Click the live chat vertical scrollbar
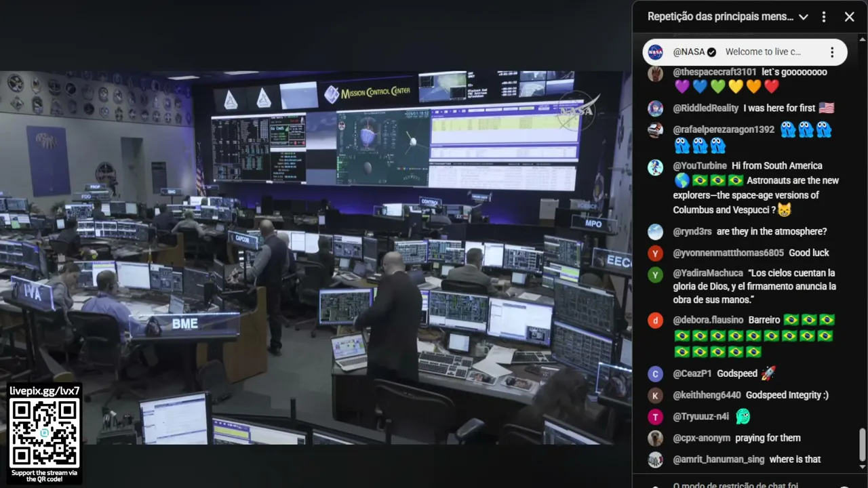Image resolution: width=868 pixels, height=488 pixels. (x=863, y=445)
